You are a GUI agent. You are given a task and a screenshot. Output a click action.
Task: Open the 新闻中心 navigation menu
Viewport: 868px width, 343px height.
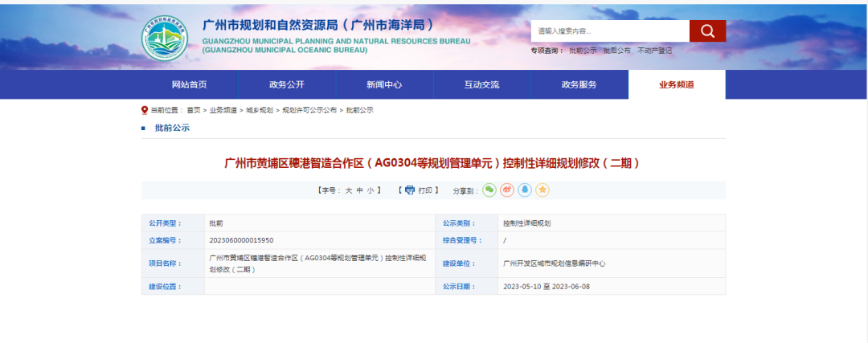pyautogui.click(x=384, y=85)
